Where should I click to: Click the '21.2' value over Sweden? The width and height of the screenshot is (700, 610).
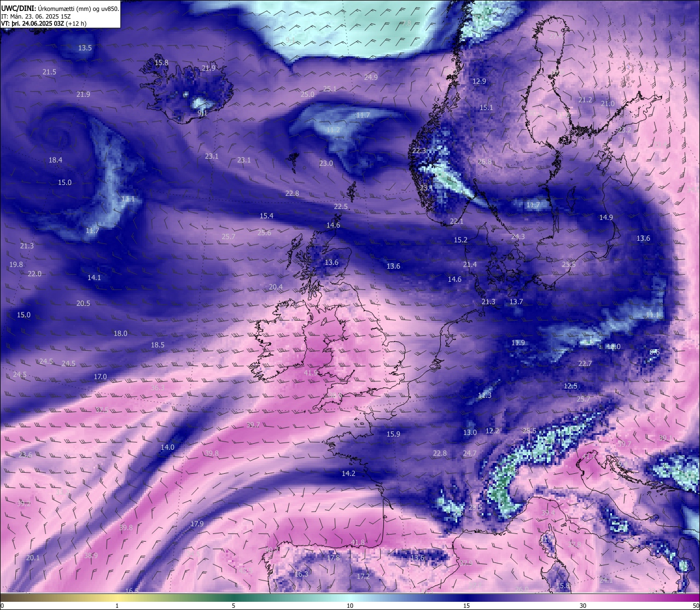coord(585,100)
